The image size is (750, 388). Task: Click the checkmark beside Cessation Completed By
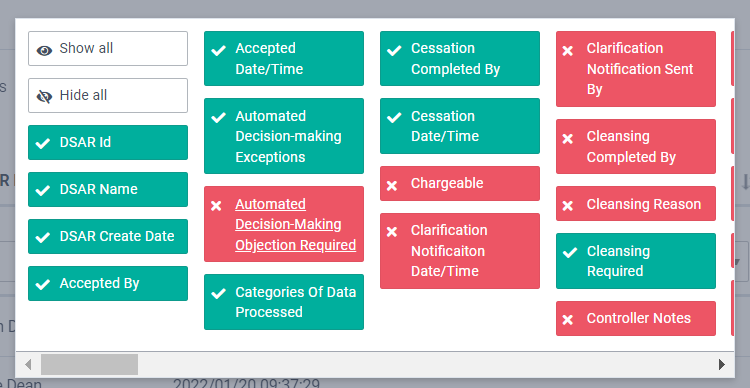[x=394, y=50]
